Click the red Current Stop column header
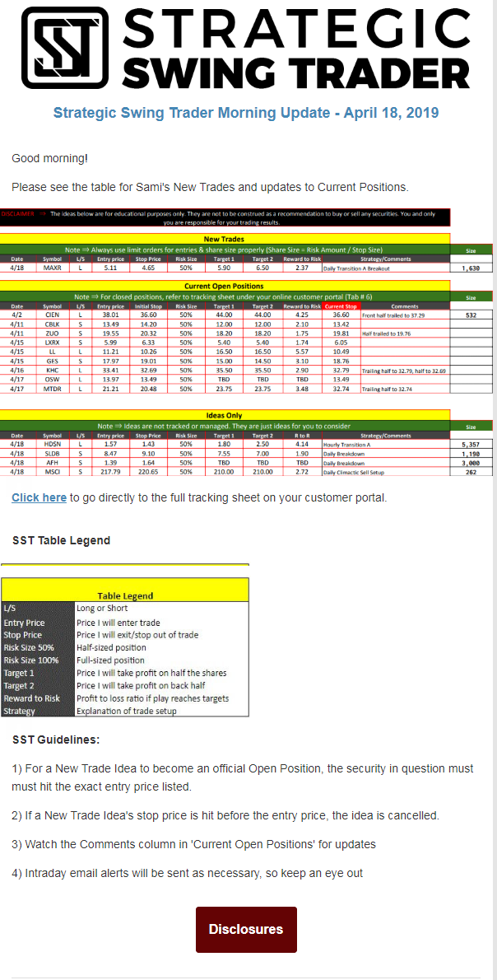 coord(341,306)
